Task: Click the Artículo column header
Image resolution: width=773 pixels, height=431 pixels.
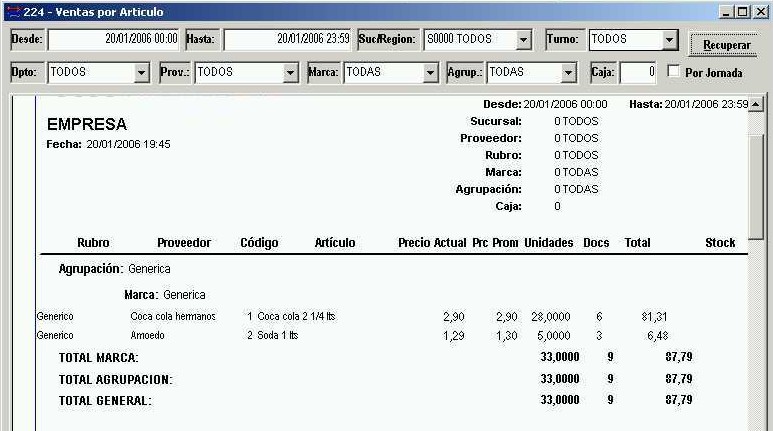Action: (x=335, y=243)
